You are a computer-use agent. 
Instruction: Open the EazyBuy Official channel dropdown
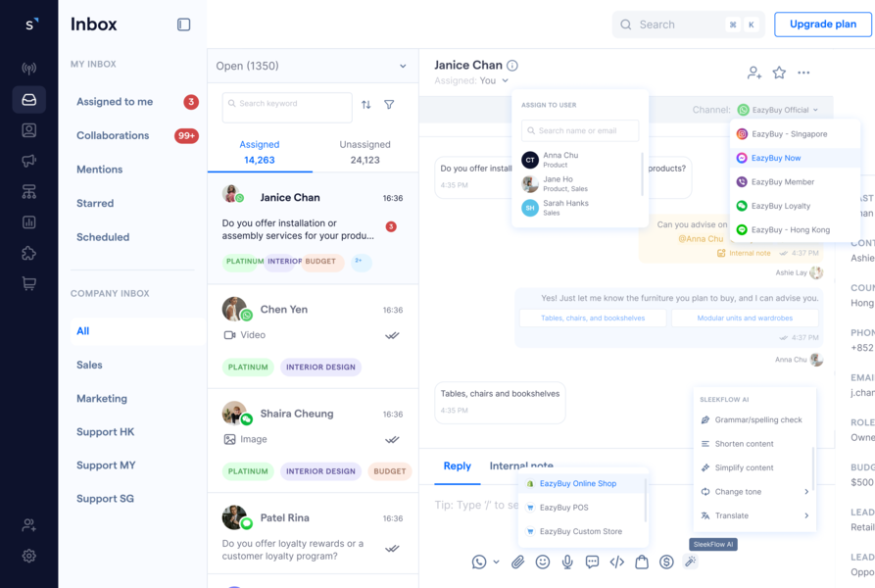click(778, 110)
